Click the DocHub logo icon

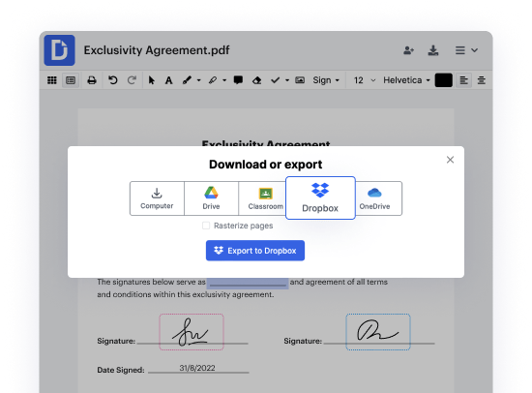(59, 50)
